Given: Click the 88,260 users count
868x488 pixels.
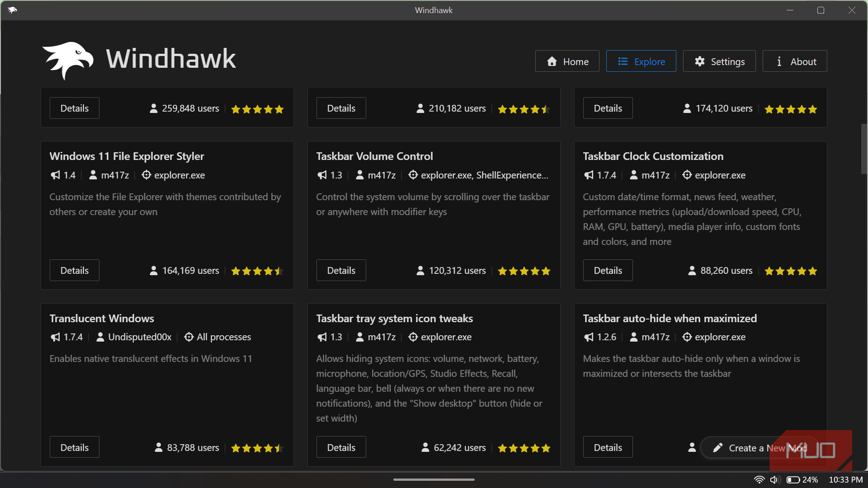Looking at the screenshot, I should (726, 271).
